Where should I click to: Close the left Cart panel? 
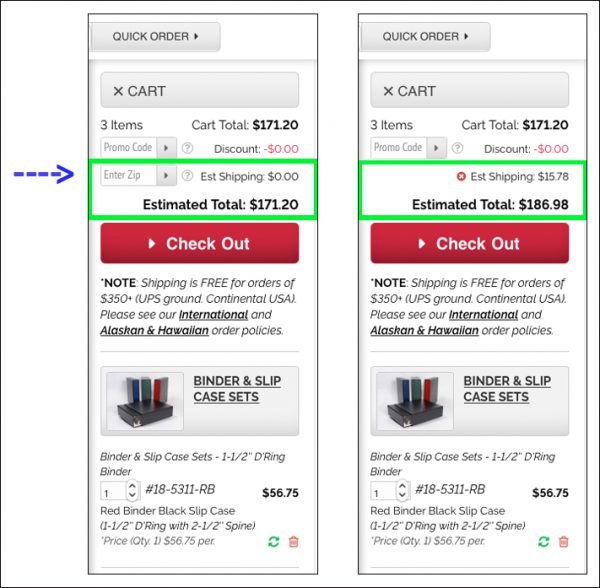199,90
